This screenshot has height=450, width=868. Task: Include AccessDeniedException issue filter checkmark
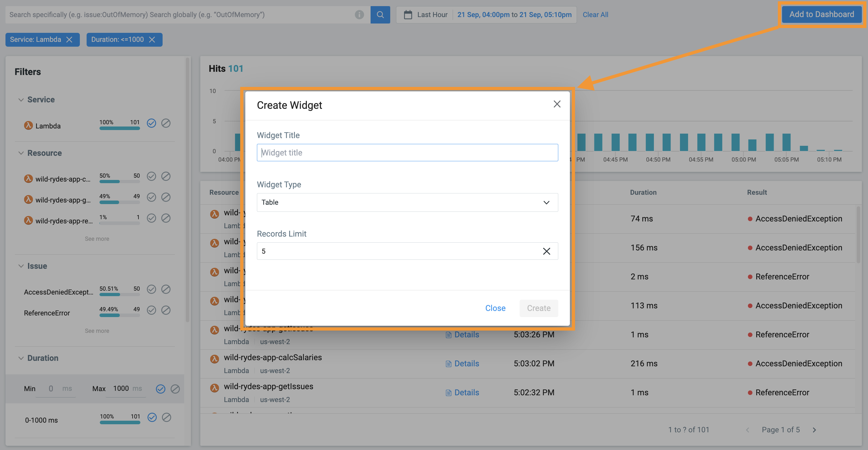[x=152, y=289]
